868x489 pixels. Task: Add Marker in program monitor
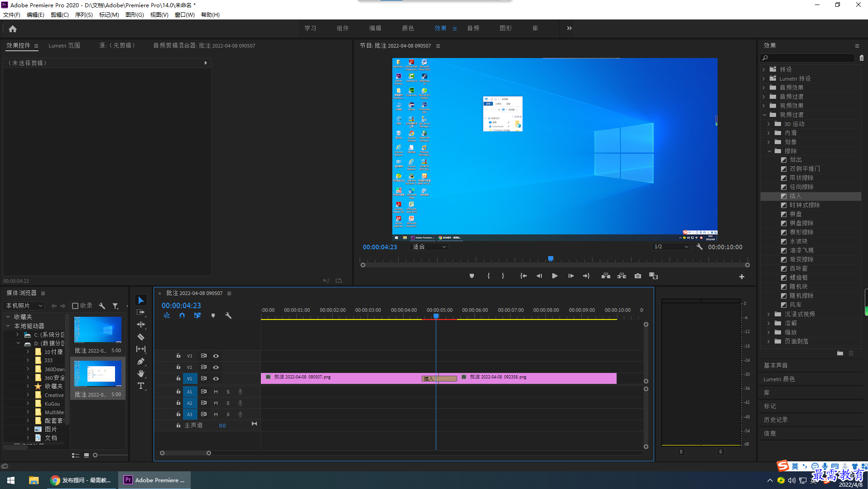tap(472, 276)
